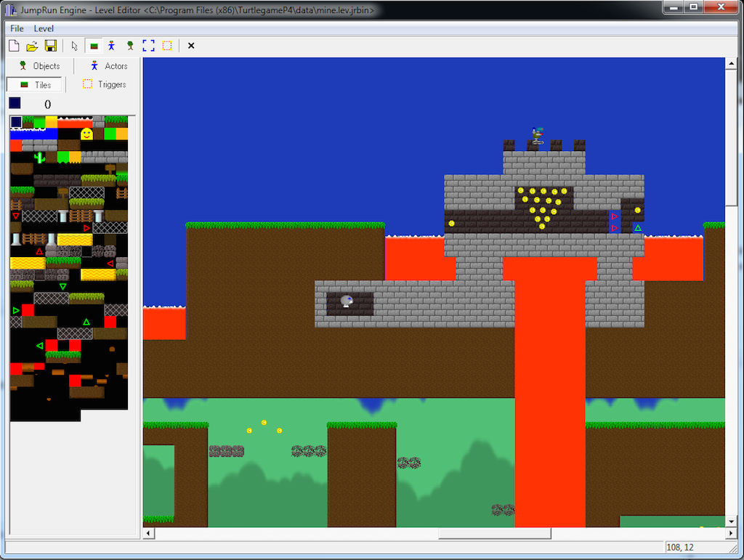Activate the tile placement tool in toolbar
The height and width of the screenshot is (560, 744).
coord(93,46)
